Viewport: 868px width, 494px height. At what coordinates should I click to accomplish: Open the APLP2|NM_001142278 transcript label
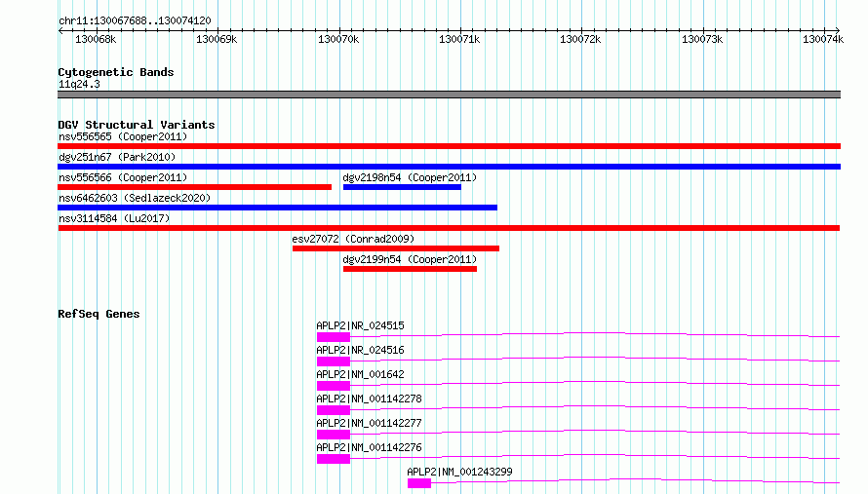point(369,399)
